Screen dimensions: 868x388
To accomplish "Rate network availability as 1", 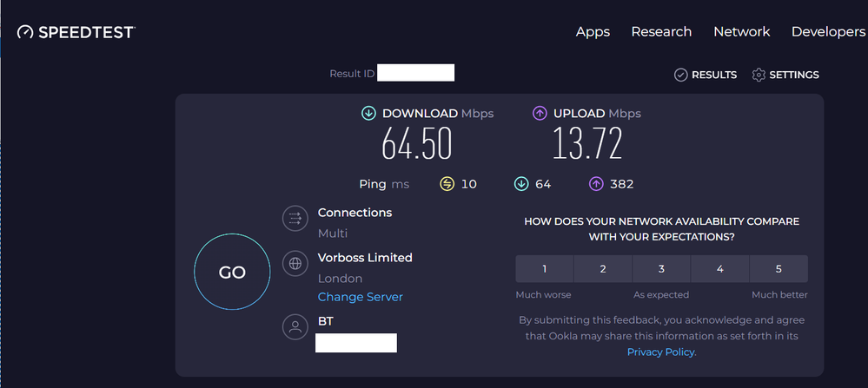I will point(544,269).
